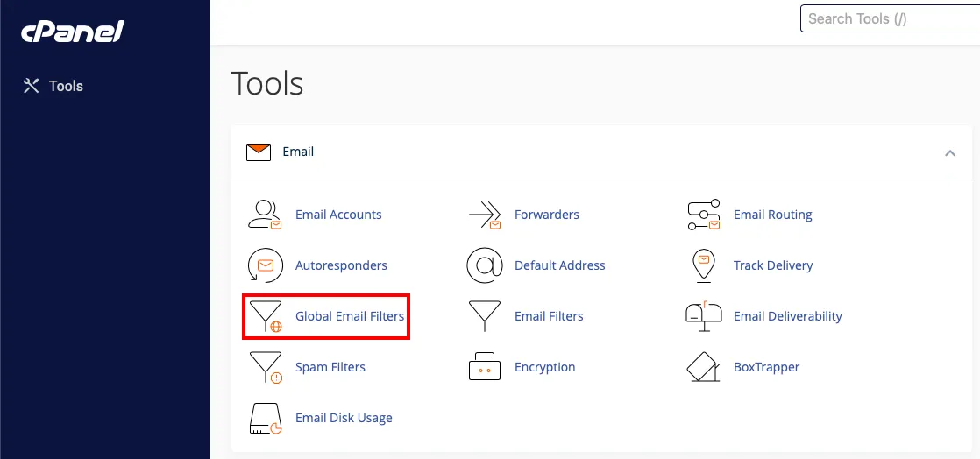
Task: Open the Encryption link
Action: [545, 367]
